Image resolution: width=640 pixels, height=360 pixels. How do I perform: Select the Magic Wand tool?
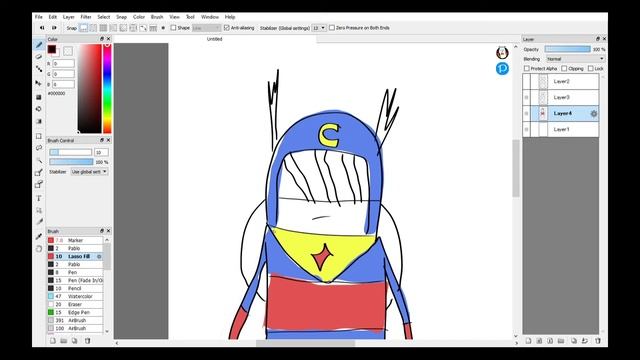click(39, 160)
